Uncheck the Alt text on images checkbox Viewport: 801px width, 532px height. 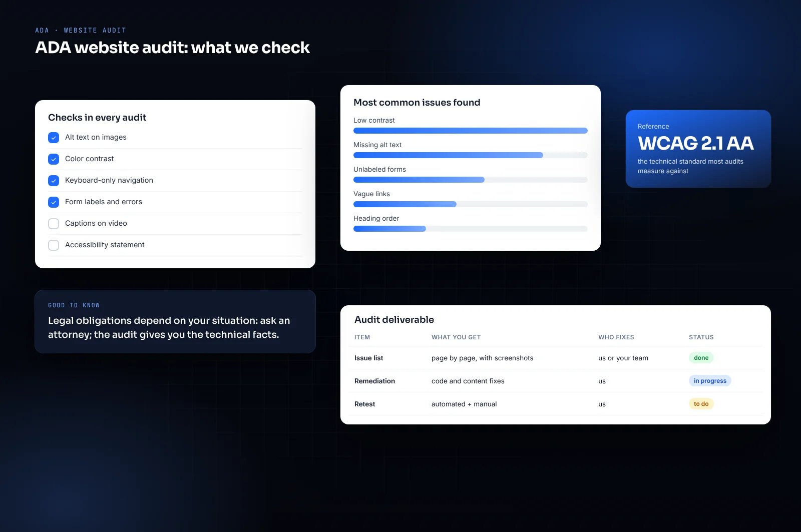pyautogui.click(x=54, y=138)
